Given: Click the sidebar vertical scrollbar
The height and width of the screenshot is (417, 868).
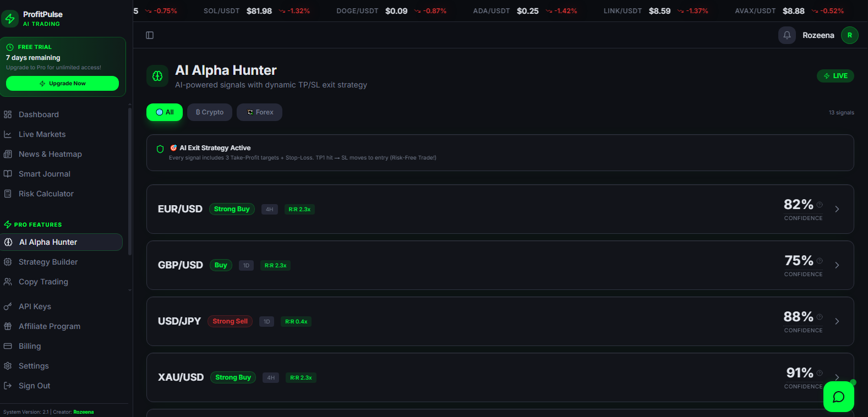Looking at the screenshot, I should click(130, 182).
